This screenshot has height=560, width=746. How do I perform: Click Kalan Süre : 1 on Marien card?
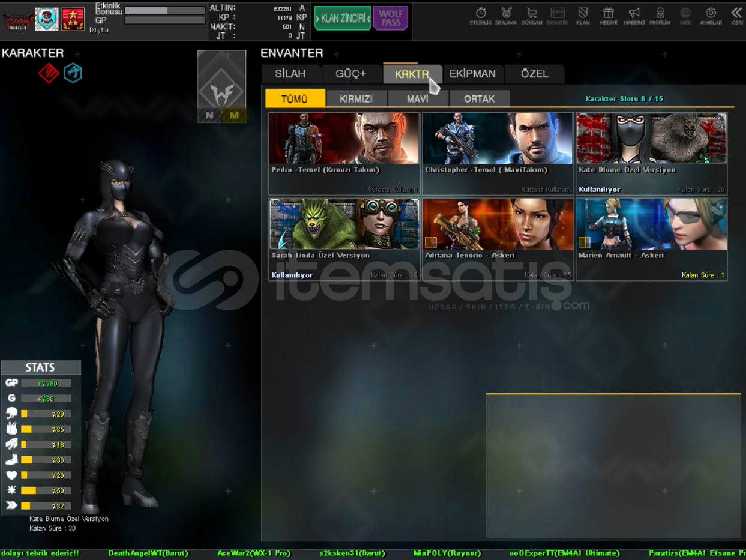pyautogui.click(x=703, y=275)
